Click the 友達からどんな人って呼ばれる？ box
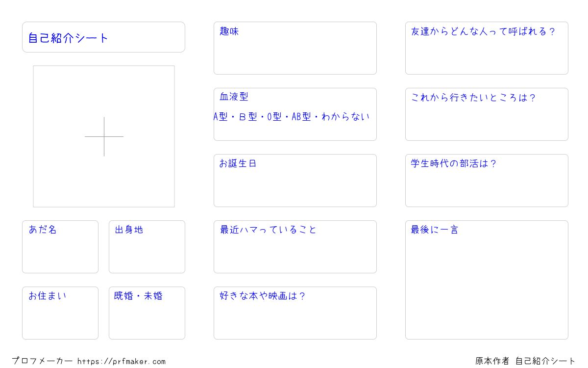 click(487, 48)
